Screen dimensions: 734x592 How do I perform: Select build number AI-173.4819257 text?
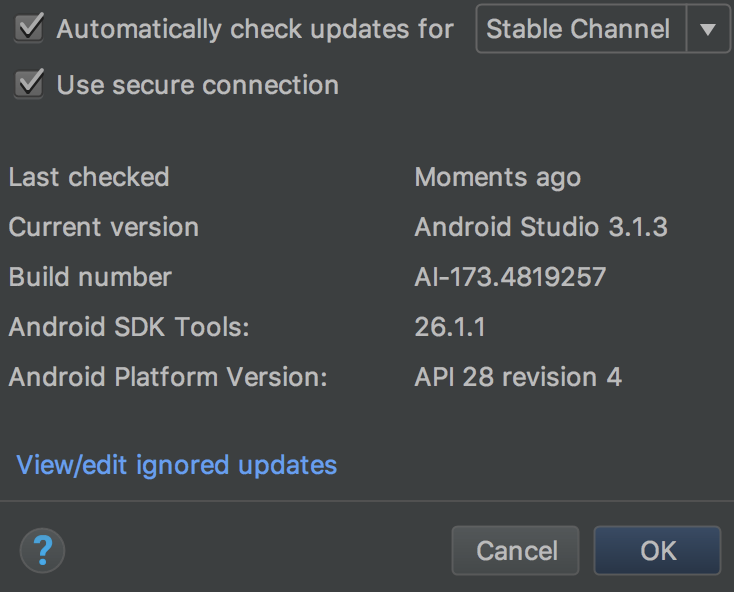click(x=510, y=277)
